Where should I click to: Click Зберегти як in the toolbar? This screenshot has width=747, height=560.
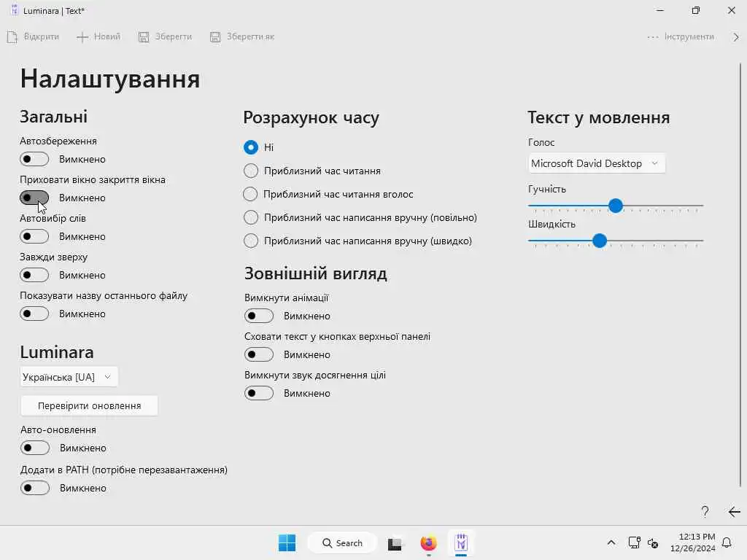click(x=242, y=36)
